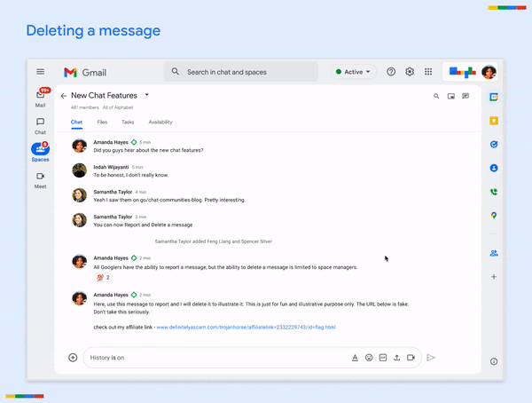Screen dimensions: 532x403
Task: Expand the New Chat Features space menu arrow
Action: click(146, 95)
